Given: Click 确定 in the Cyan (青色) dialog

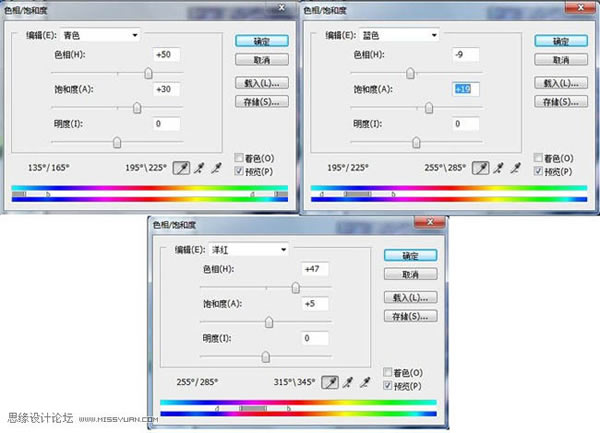Looking at the screenshot, I should [x=262, y=41].
